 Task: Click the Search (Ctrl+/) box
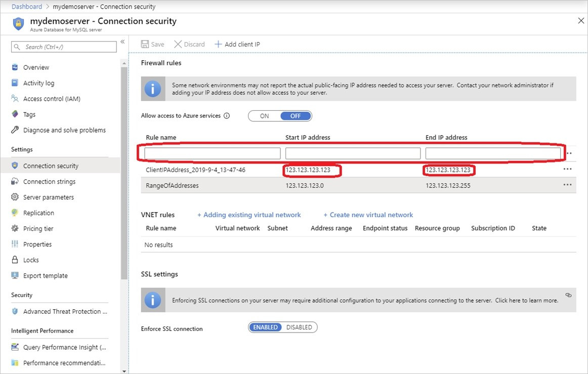(64, 47)
